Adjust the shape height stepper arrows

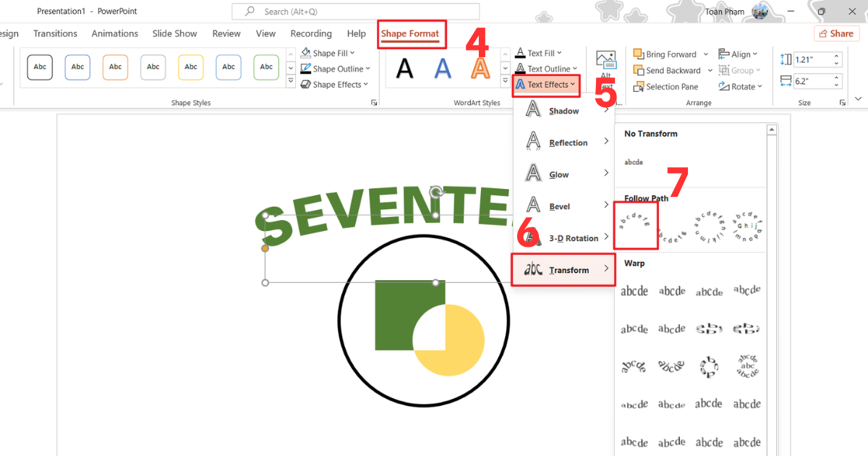click(838, 59)
